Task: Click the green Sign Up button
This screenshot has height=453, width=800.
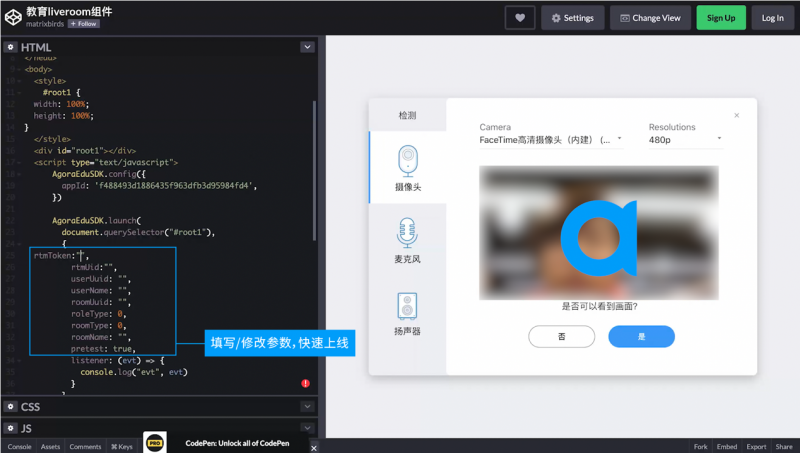Action: point(721,17)
